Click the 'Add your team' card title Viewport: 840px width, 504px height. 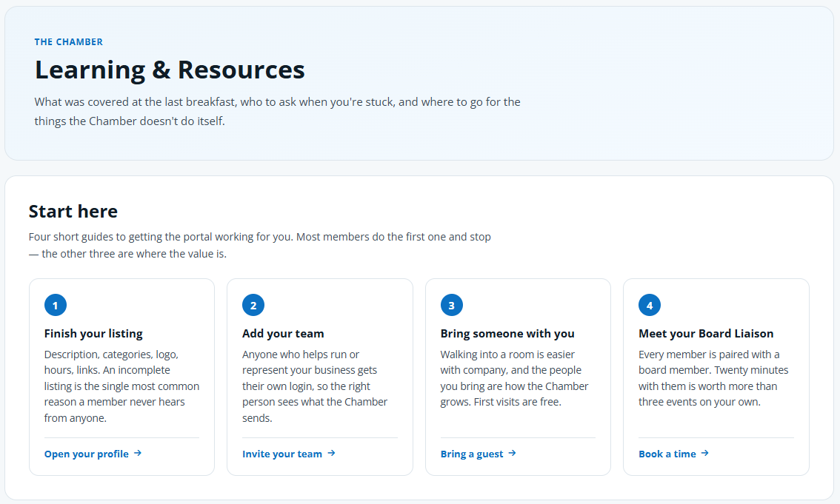(x=283, y=333)
